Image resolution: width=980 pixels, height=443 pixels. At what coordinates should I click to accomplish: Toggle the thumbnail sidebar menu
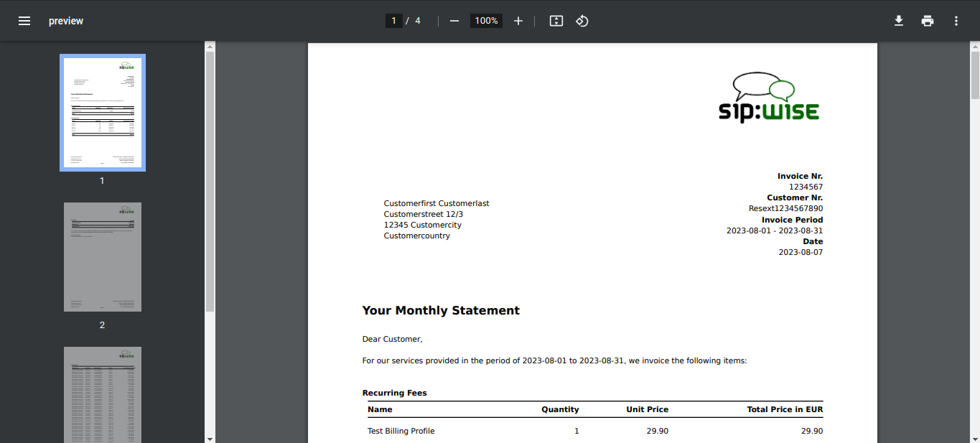click(x=24, y=20)
